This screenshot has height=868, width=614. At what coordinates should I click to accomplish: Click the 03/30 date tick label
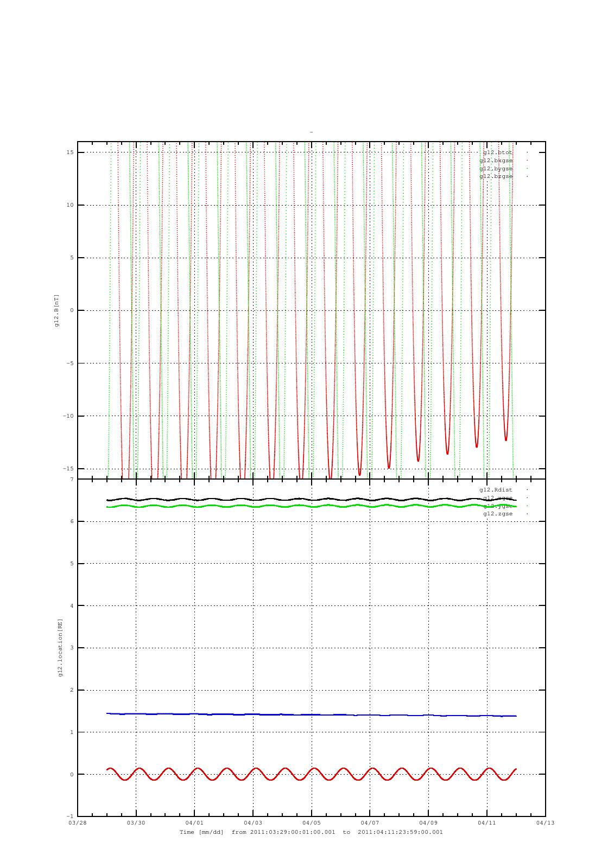click(x=136, y=823)
